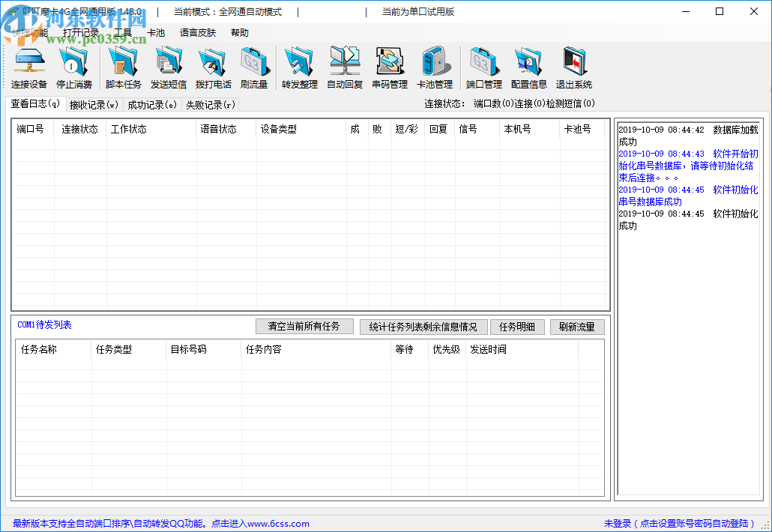Open the 帮助 help menu
772x532 pixels.
240,33
